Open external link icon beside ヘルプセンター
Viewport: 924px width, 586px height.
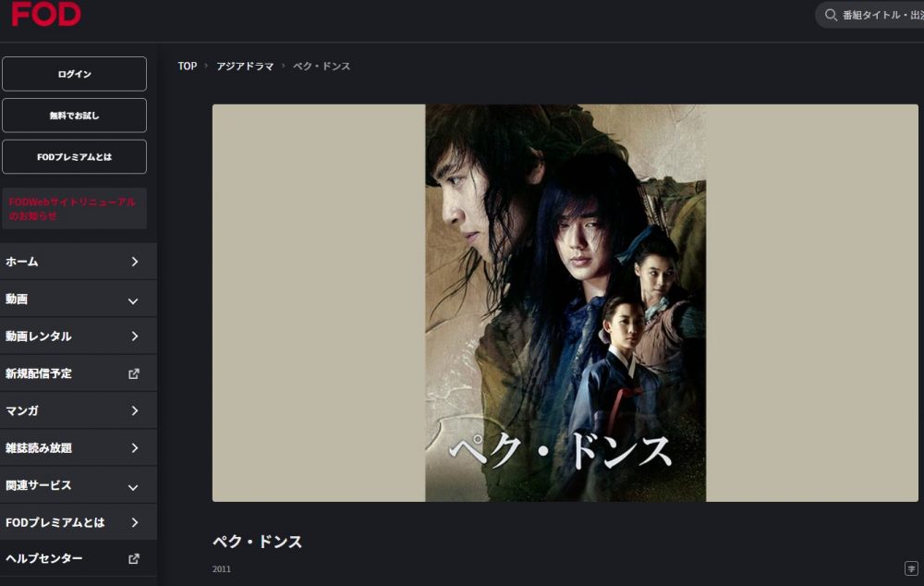pyautogui.click(x=134, y=558)
